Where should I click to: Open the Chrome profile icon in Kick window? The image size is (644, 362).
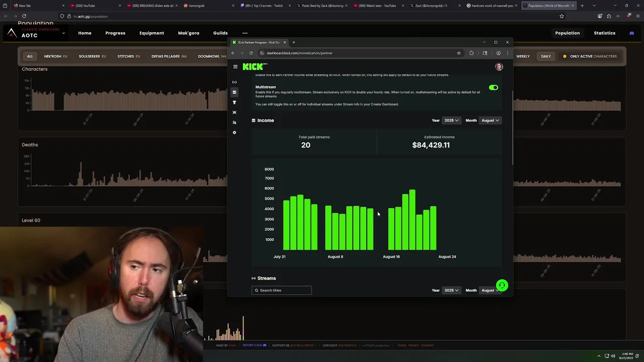tap(499, 53)
